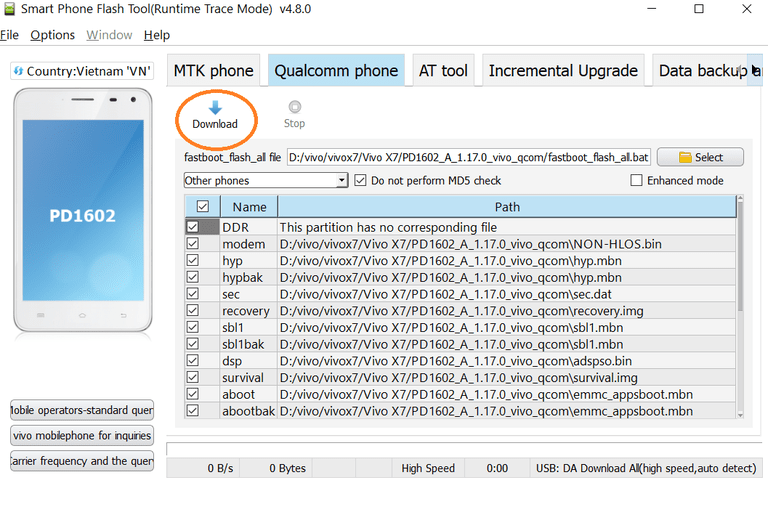Uncheck the hypbak partition checkbox
The image size is (768, 528).
click(192, 277)
